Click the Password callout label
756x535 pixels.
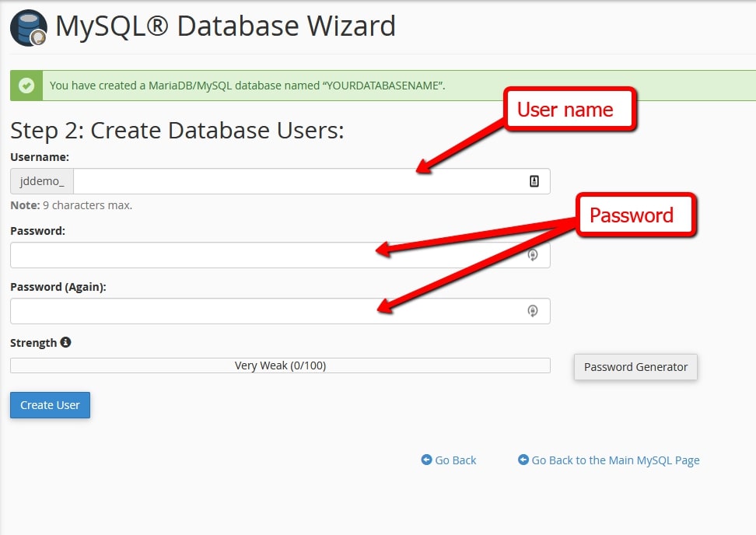(x=635, y=215)
